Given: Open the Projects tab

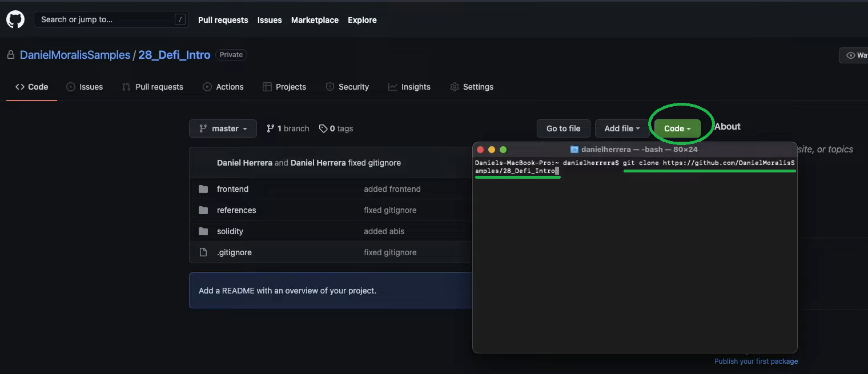Looking at the screenshot, I should (x=284, y=87).
